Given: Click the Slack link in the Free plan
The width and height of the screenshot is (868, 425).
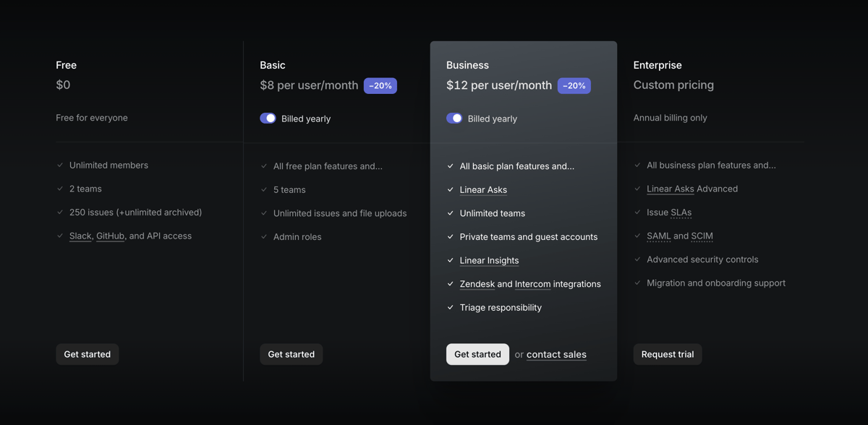Looking at the screenshot, I should click(x=80, y=236).
